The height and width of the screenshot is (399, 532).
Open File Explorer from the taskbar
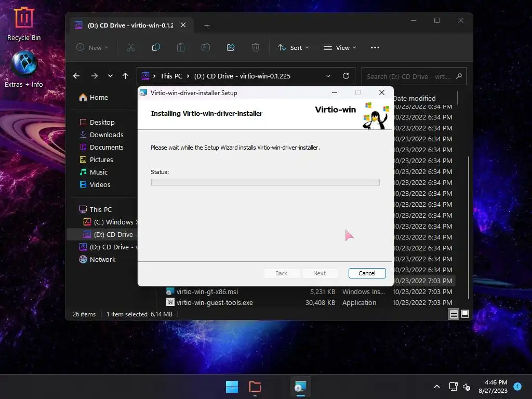(255, 387)
